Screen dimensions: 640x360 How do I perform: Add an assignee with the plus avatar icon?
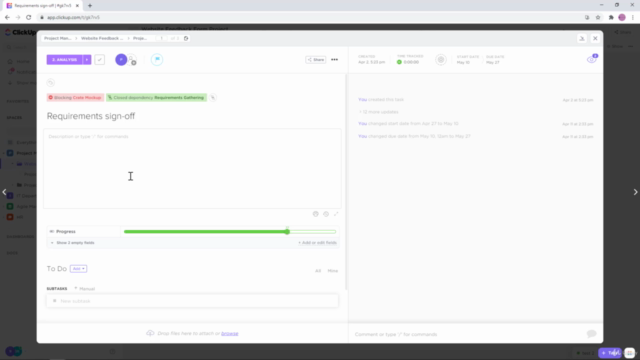pyautogui.click(x=132, y=61)
